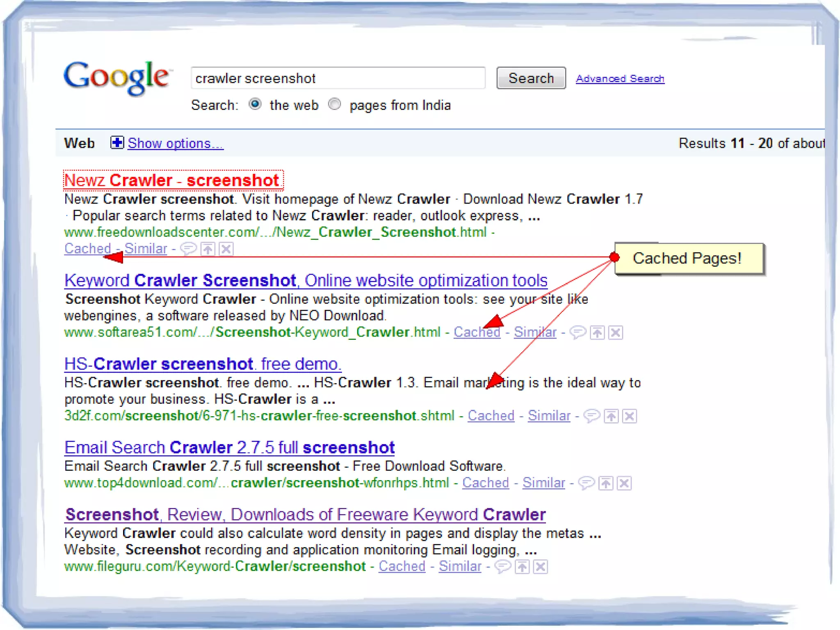Click comment icon on fileguru result
This screenshot has width=840, height=630.
pos(503,567)
